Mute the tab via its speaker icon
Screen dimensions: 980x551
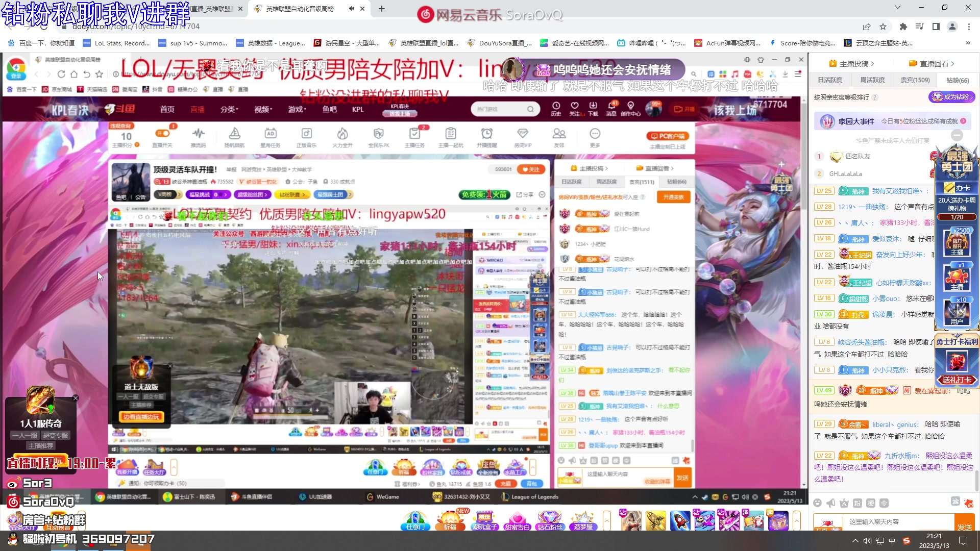click(x=351, y=9)
